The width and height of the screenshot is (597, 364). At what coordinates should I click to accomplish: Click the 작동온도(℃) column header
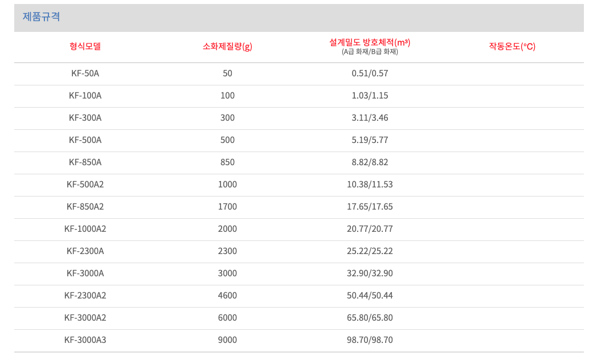click(x=512, y=46)
